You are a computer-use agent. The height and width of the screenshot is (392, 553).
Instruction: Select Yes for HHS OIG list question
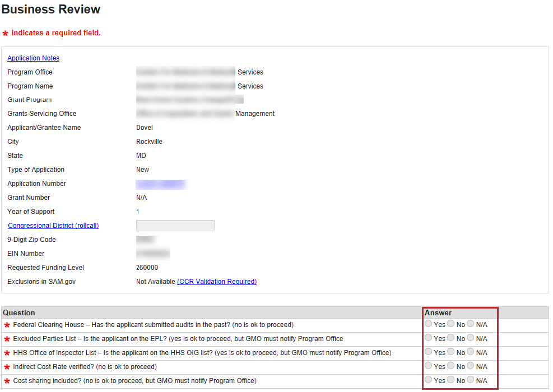click(x=429, y=352)
